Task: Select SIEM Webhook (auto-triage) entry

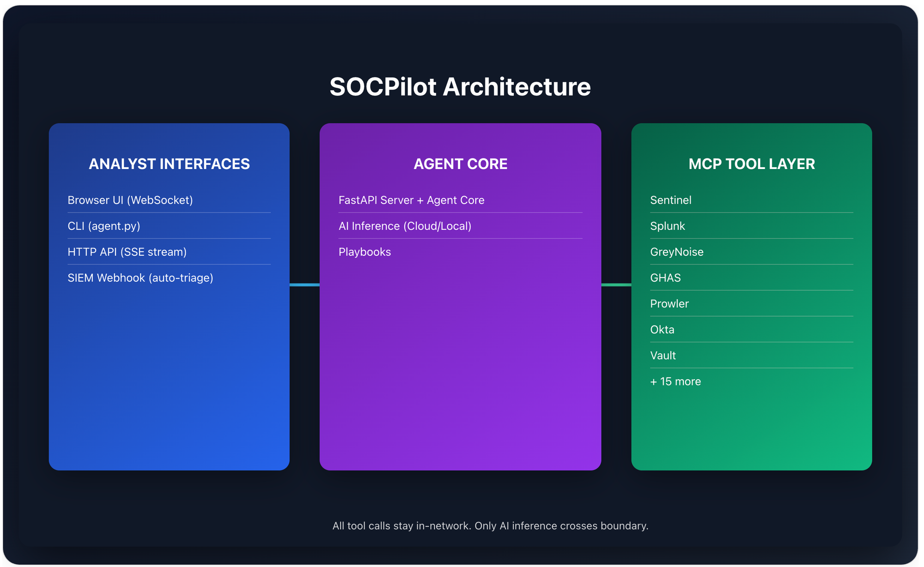Action: pyautogui.click(x=140, y=277)
